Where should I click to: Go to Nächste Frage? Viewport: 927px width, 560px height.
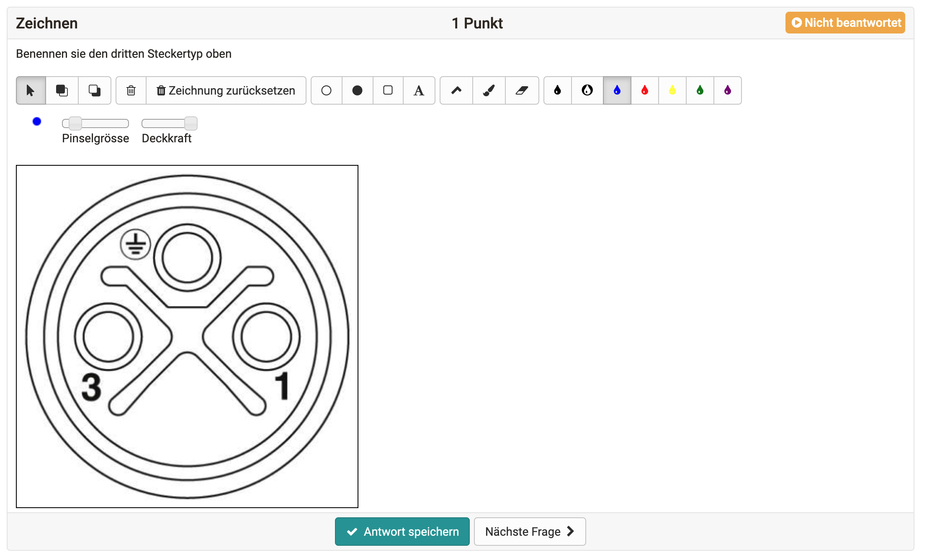pos(530,532)
